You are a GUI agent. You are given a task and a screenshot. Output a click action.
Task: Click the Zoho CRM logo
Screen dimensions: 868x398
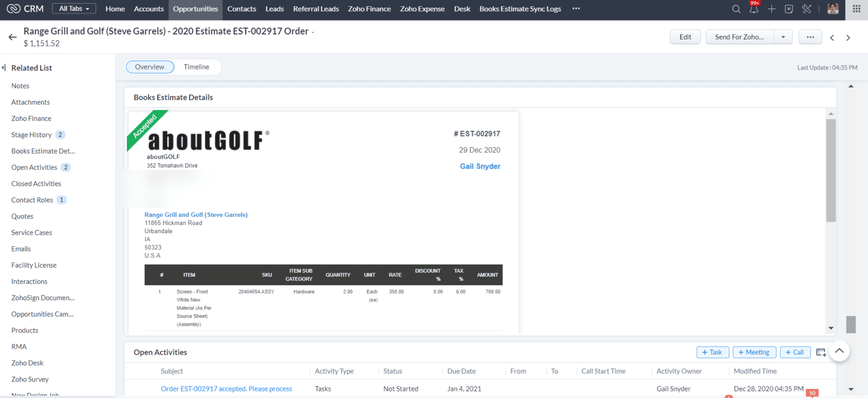(x=25, y=9)
